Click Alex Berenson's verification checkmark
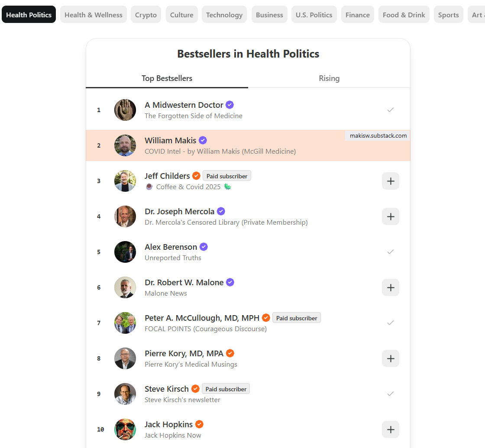The image size is (485, 448). click(204, 247)
